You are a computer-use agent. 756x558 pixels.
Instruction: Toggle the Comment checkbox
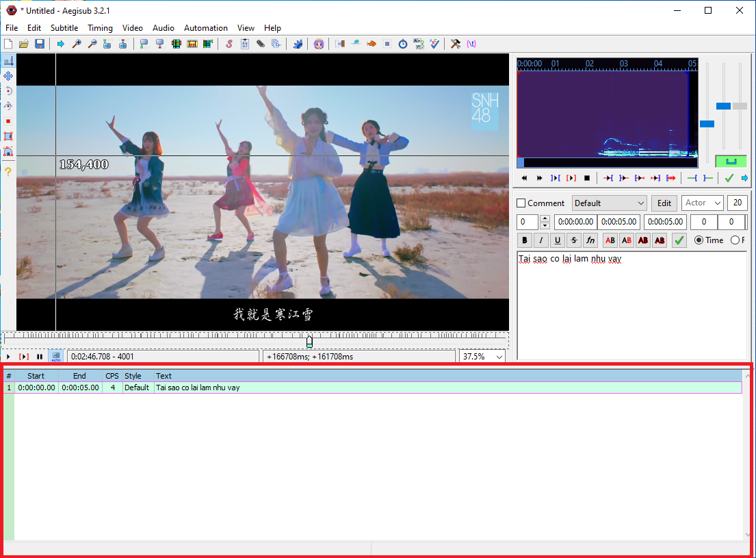tap(521, 203)
